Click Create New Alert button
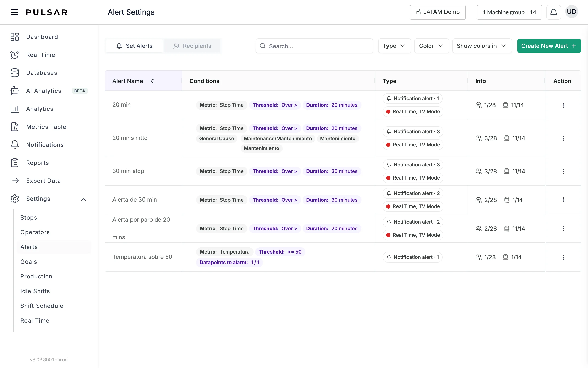This screenshot has width=588, height=368. coord(549,46)
